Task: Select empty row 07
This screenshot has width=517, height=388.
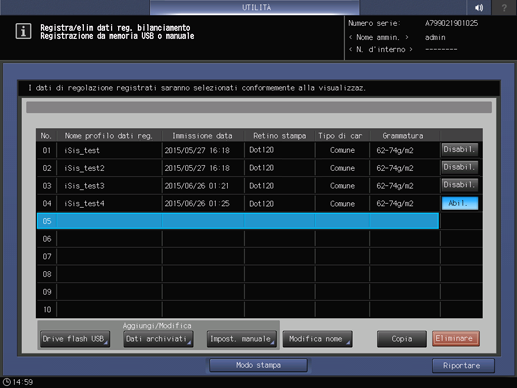Action: (238, 256)
